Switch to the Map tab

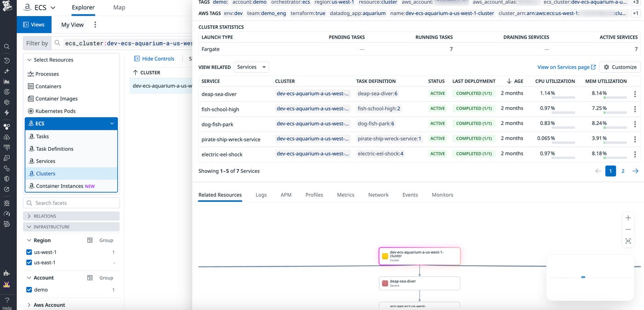119,7
